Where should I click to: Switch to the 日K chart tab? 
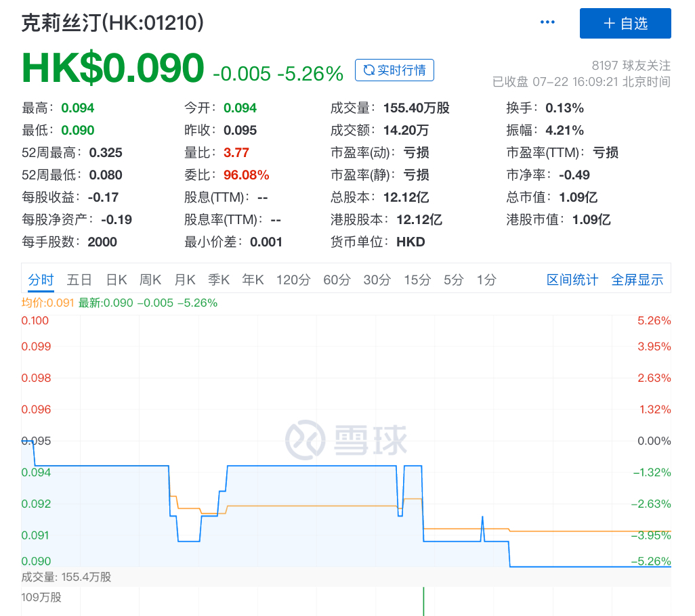[117, 280]
